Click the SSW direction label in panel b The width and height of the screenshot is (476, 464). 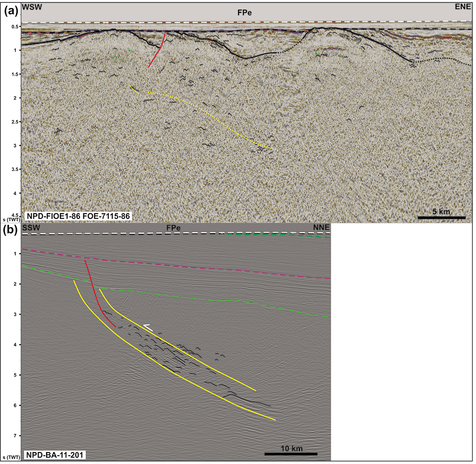pyautogui.click(x=31, y=228)
